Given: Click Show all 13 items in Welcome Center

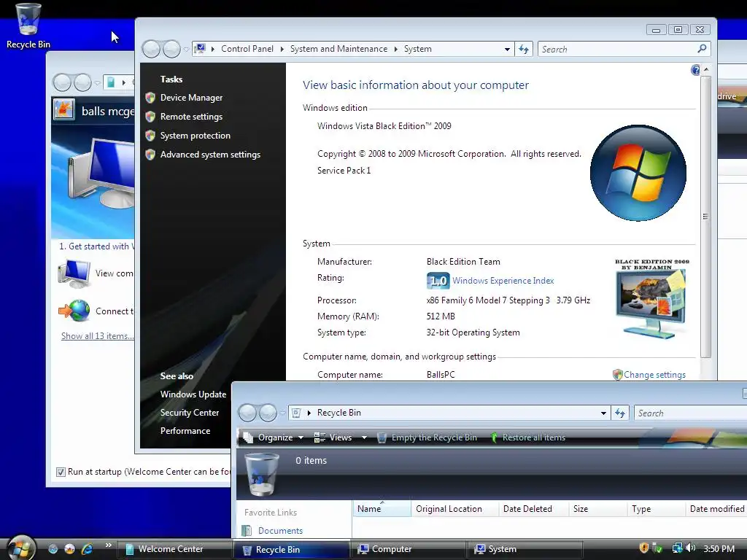Looking at the screenshot, I should click(97, 336).
